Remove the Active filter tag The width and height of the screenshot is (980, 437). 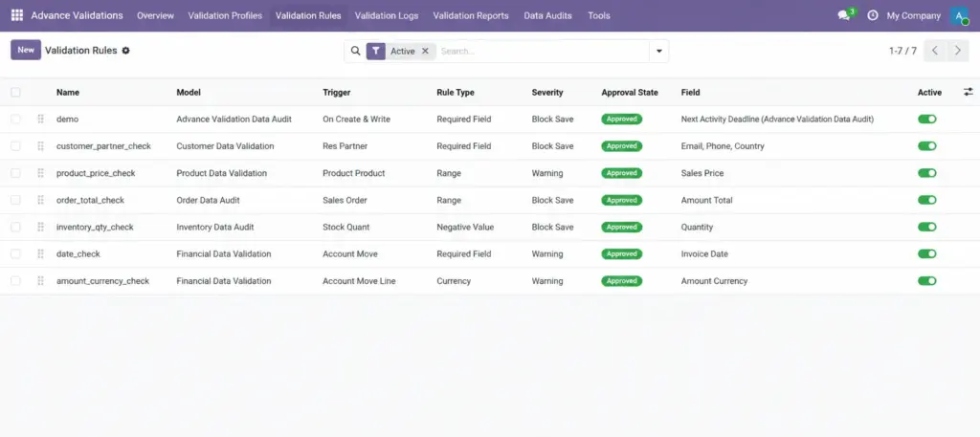click(x=425, y=52)
